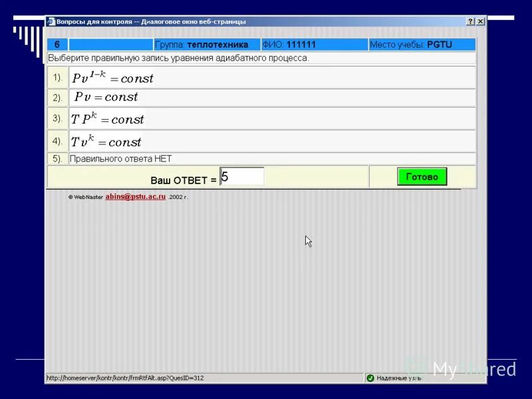Viewport: 532px width, 399px height.
Task: Click the Ваш ОТВЕТ = label
Action: tap(184, 180)
